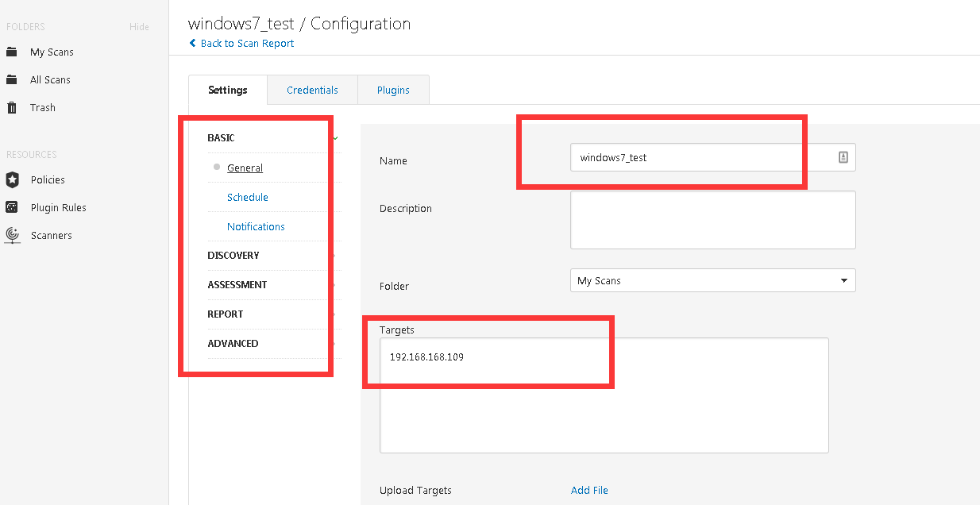The width and height of the screenshot is (980, 505).
Task: Open the Plugin Rules icon
Action: (x=12, y=208)
